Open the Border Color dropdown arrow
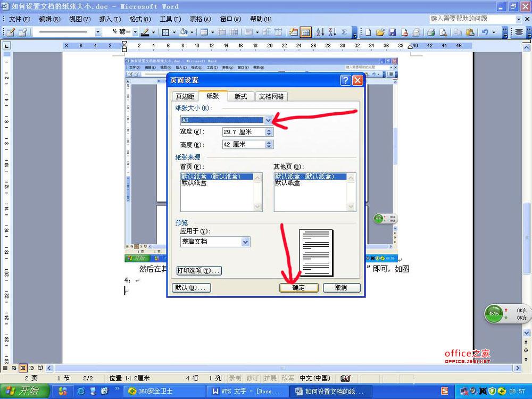The height and width of the screenshot is (399, 532). point(153,32)
